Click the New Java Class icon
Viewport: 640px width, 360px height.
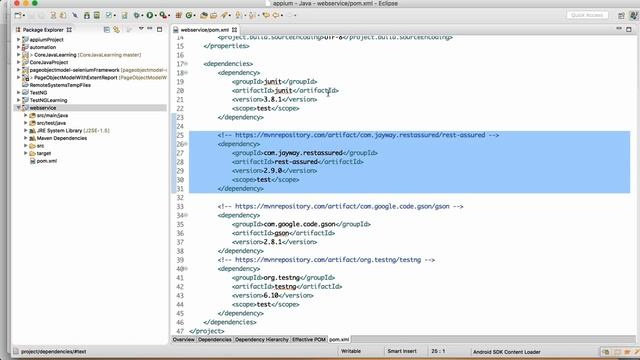click(x=189, y=15)
